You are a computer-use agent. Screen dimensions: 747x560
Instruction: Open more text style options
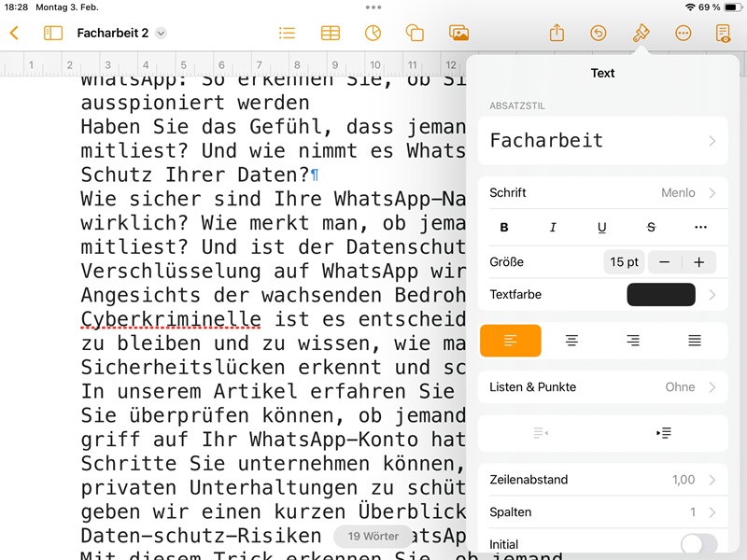click(700, 227)
